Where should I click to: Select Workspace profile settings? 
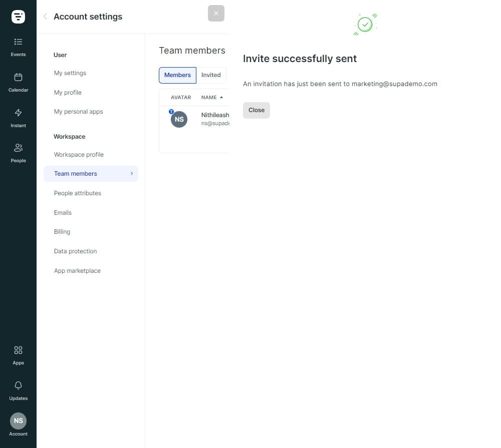[x=79, y=155]
